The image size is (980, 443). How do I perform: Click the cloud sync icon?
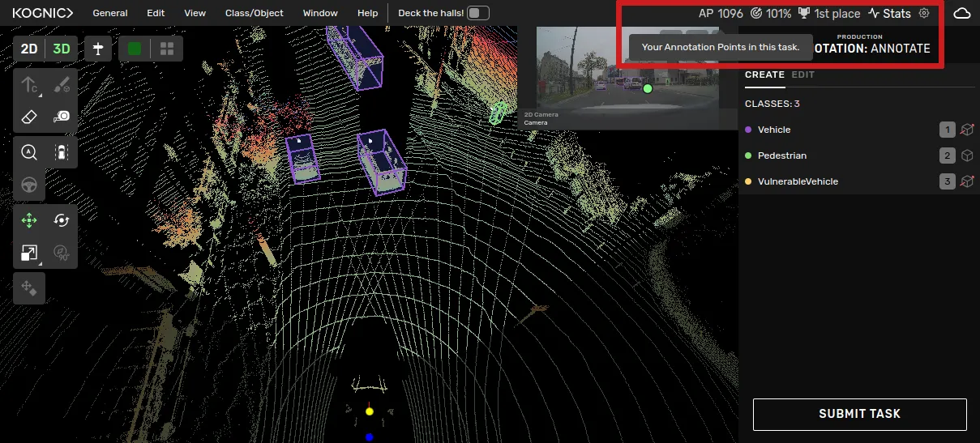click(961, 13)
